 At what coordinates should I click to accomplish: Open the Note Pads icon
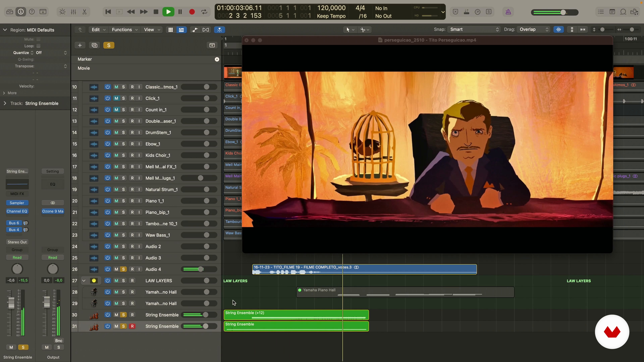tap(612, 12)
